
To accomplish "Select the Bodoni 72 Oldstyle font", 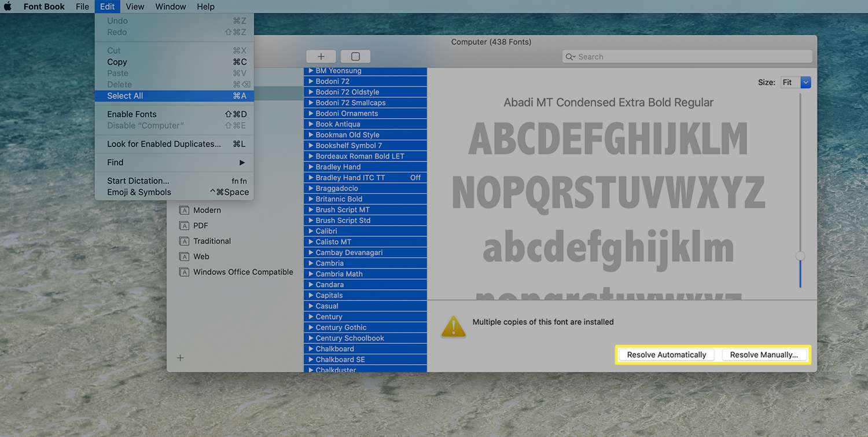I will 365,92.
